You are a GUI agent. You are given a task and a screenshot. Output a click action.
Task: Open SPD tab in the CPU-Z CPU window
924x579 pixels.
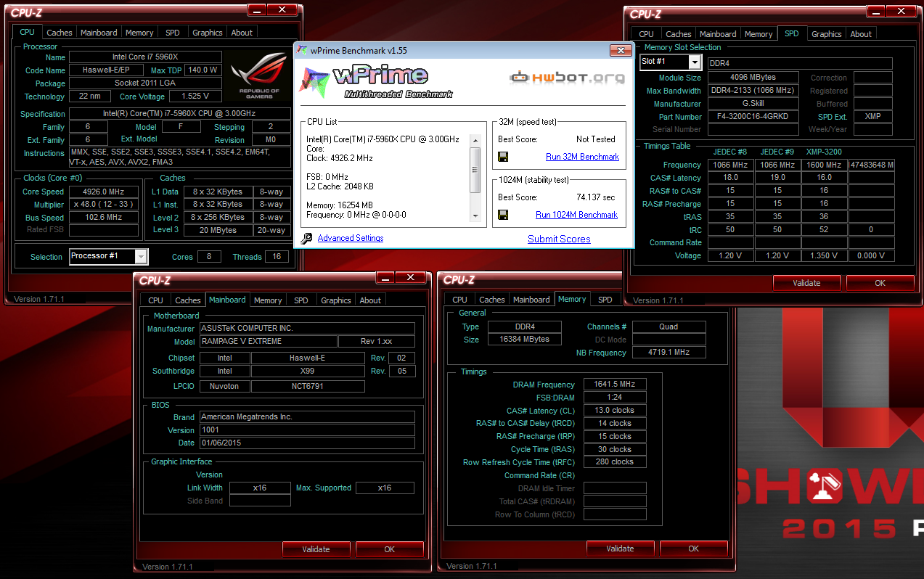coord(173,33)
